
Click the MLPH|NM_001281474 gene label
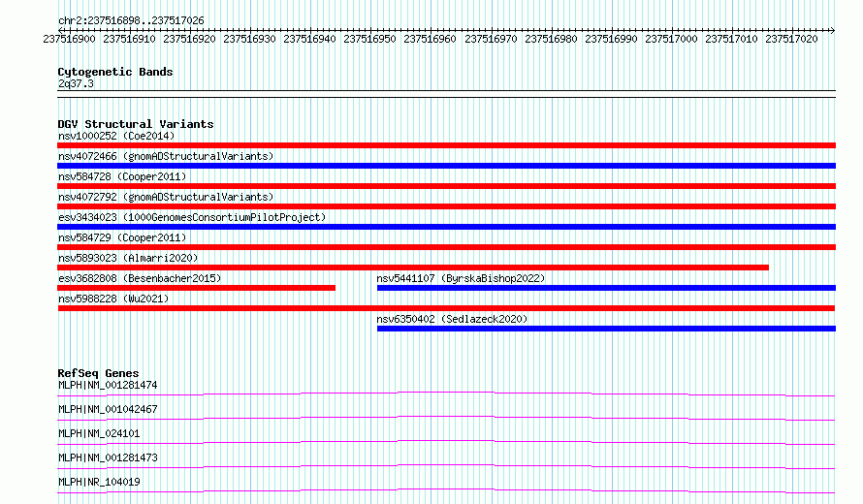(x=108, y=385)
